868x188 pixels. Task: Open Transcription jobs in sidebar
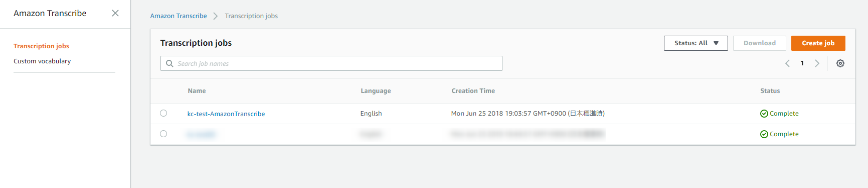(x=41, y=46)
